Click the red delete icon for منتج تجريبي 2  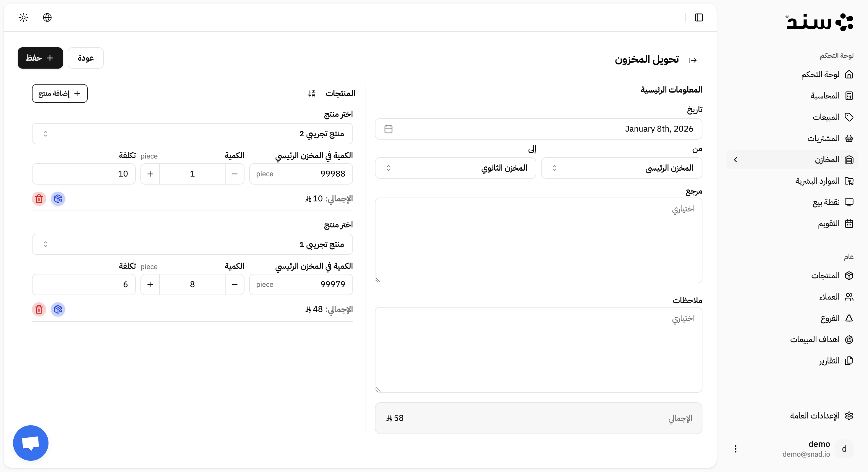tap(39, 199)
